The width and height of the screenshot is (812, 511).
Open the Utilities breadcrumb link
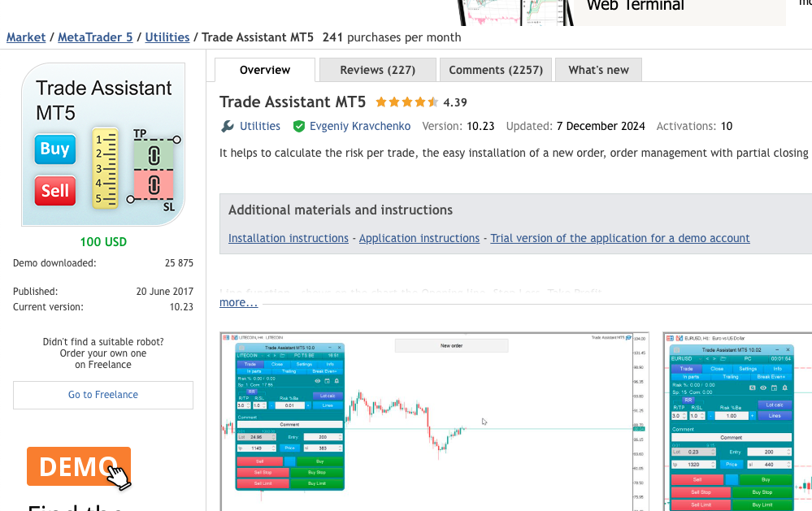[167, 37]
